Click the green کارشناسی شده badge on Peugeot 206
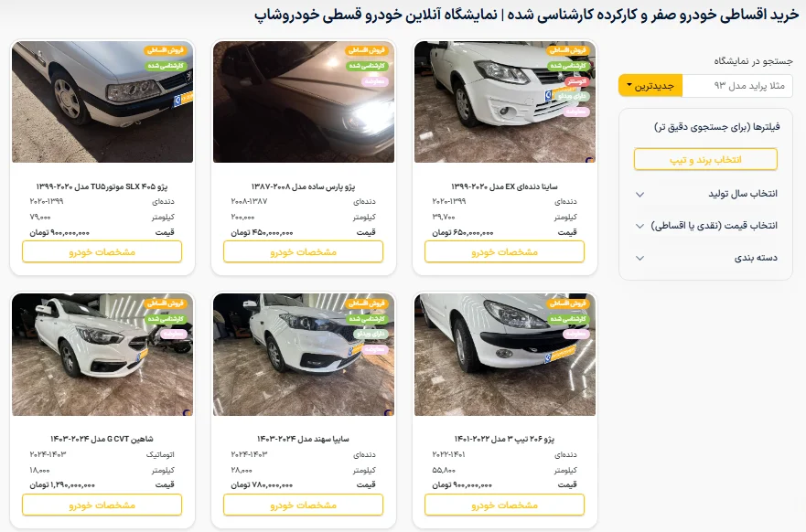The height and width of the screenshot is (532, 806). coord(568,319)
